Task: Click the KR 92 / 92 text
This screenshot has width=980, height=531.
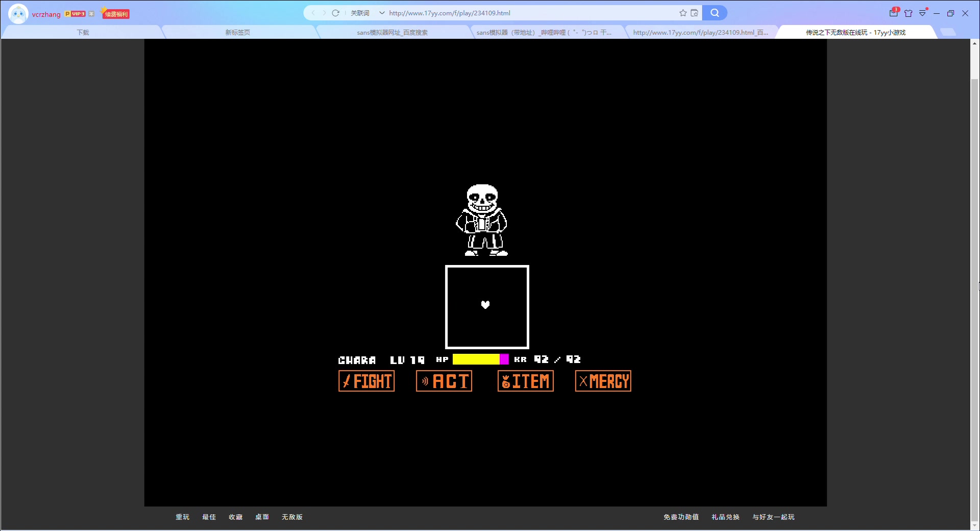Action: pos(547,359)
